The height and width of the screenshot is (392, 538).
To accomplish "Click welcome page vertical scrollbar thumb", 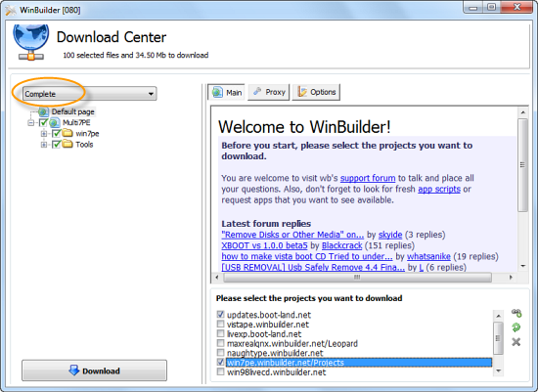I will tap(522, 165).
